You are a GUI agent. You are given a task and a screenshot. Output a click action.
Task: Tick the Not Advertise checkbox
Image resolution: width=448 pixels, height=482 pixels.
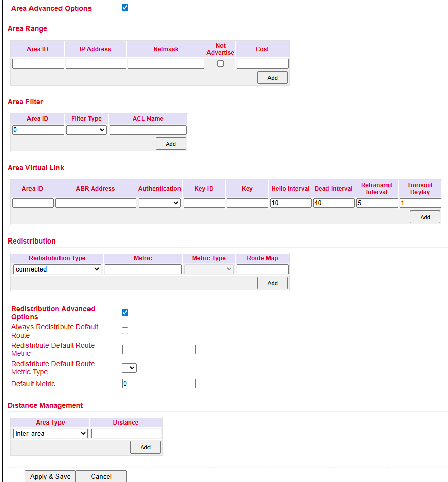point(220,64)
